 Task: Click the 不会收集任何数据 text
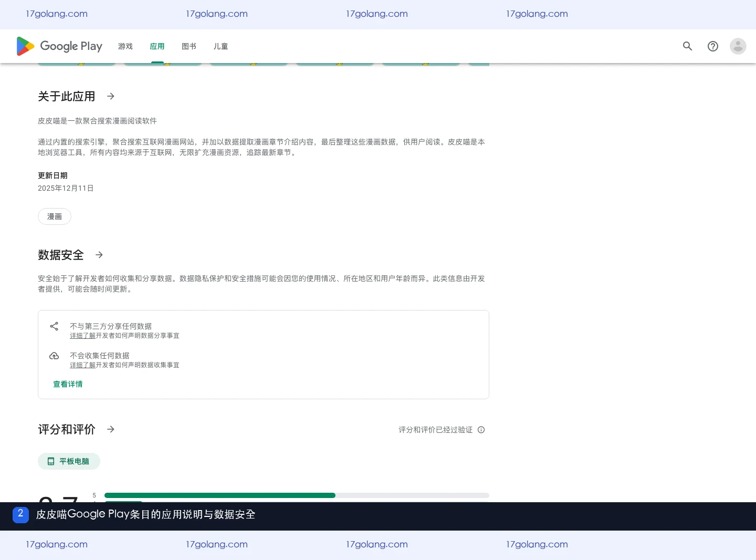[x=100, y=356]
